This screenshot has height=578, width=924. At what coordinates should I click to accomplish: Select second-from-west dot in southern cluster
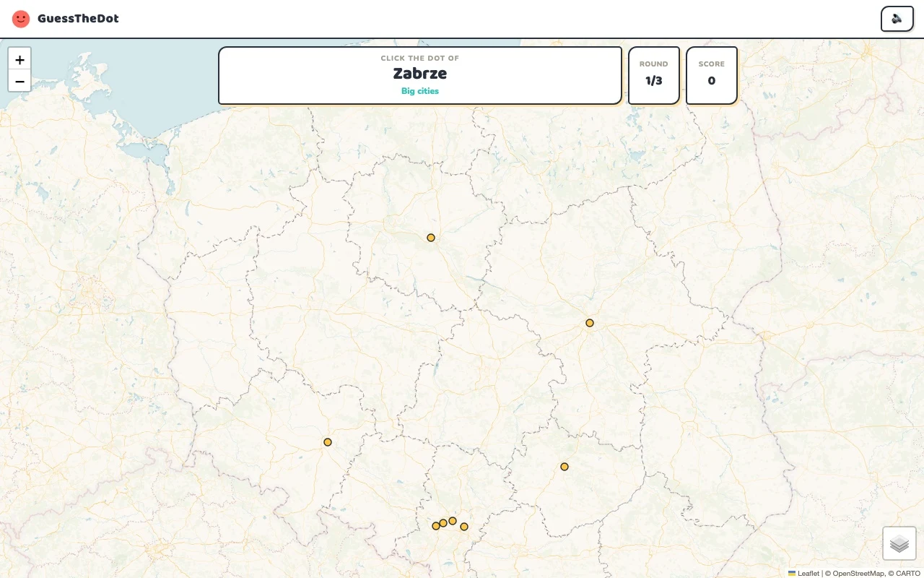click(443, 523)
